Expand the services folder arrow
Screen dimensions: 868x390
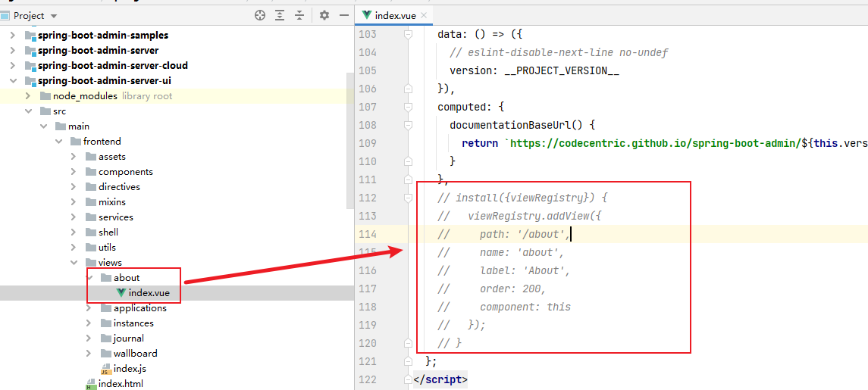click(x=74, y=217)
